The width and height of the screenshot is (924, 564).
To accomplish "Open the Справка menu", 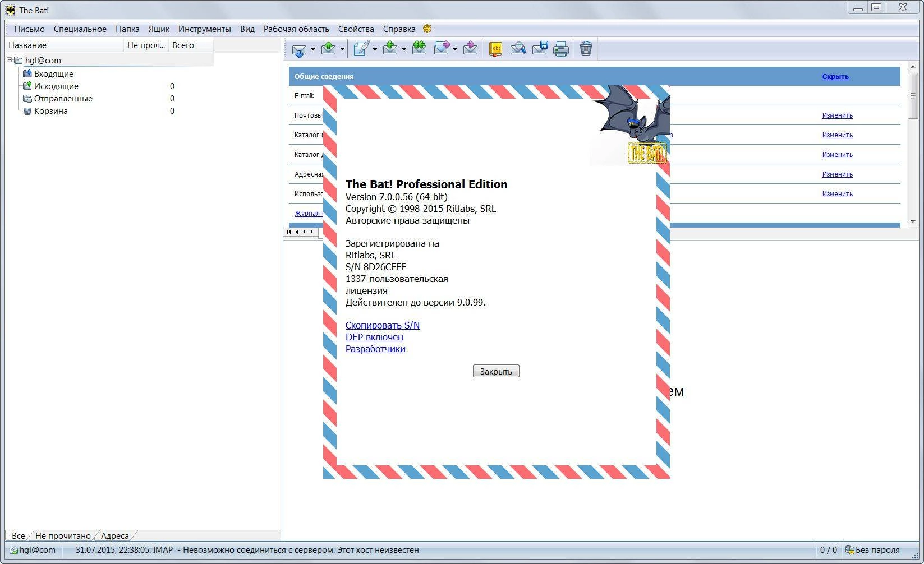I will tap(399, 29).
